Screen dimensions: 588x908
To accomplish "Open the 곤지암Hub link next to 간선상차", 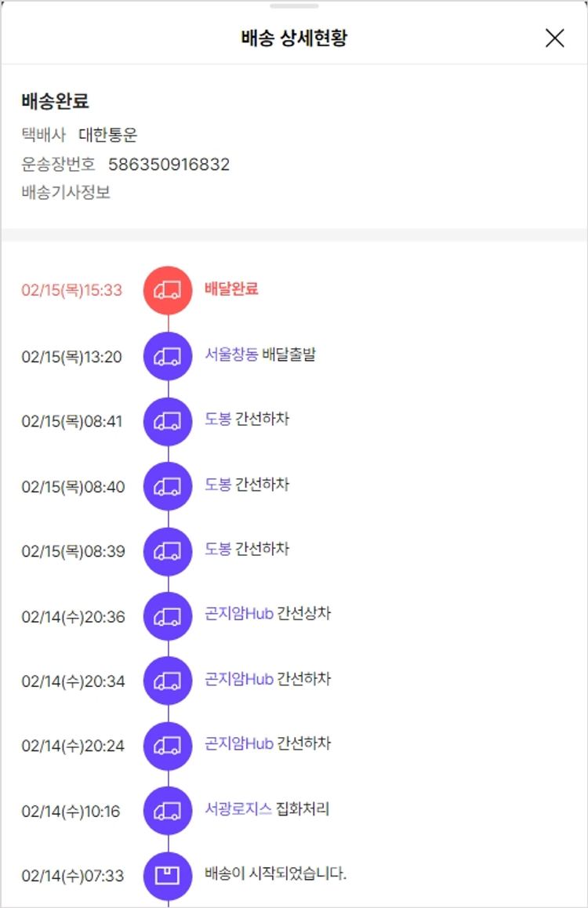I will (238, 614).
